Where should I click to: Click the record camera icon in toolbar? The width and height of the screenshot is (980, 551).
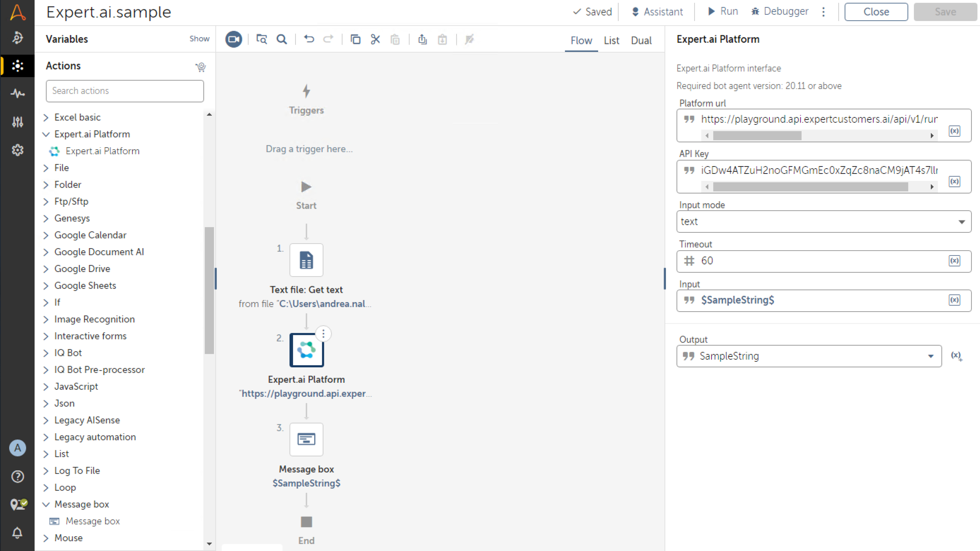[233, 39]
